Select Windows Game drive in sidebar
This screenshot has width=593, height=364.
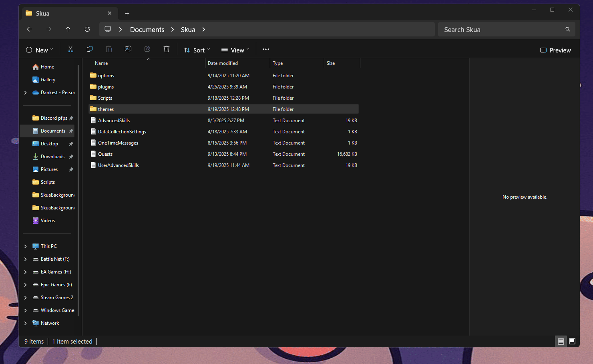(x=53, y=310)
